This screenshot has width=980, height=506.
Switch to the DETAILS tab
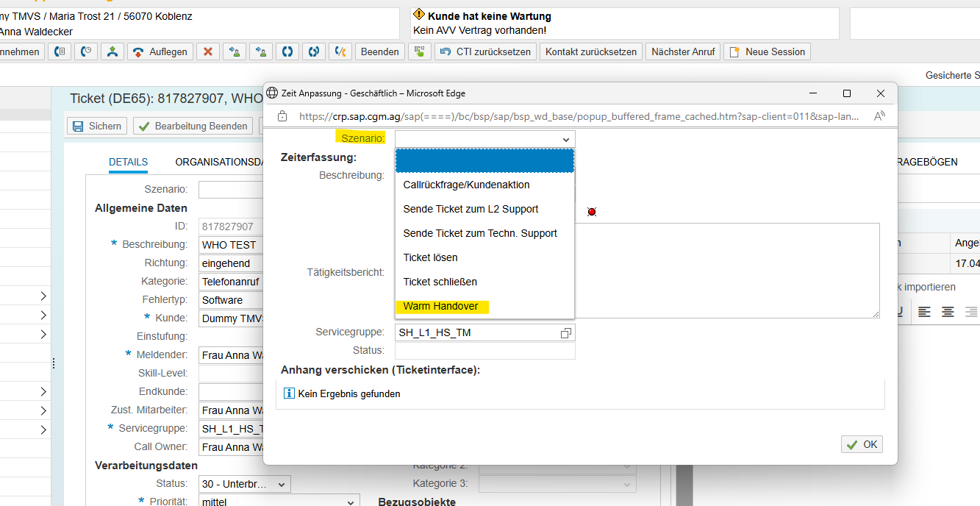(128, 162)
